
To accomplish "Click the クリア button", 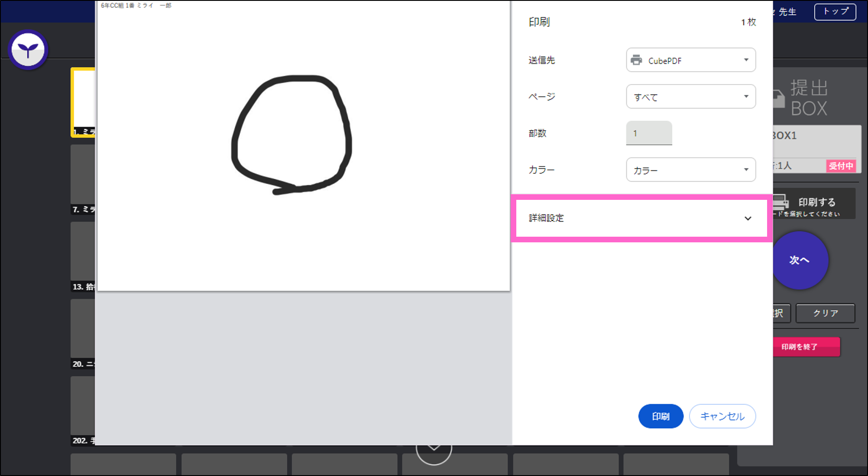I will coord(825,313).
